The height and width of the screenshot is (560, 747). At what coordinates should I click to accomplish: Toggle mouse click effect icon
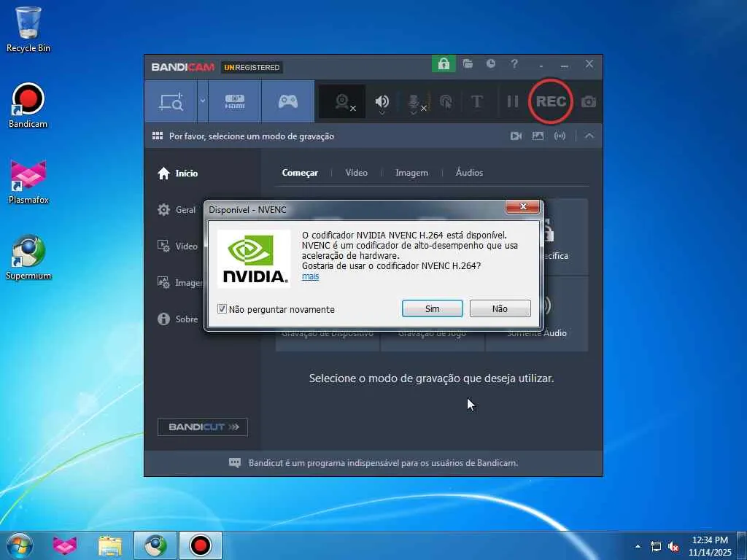click(x=446, y=102)
